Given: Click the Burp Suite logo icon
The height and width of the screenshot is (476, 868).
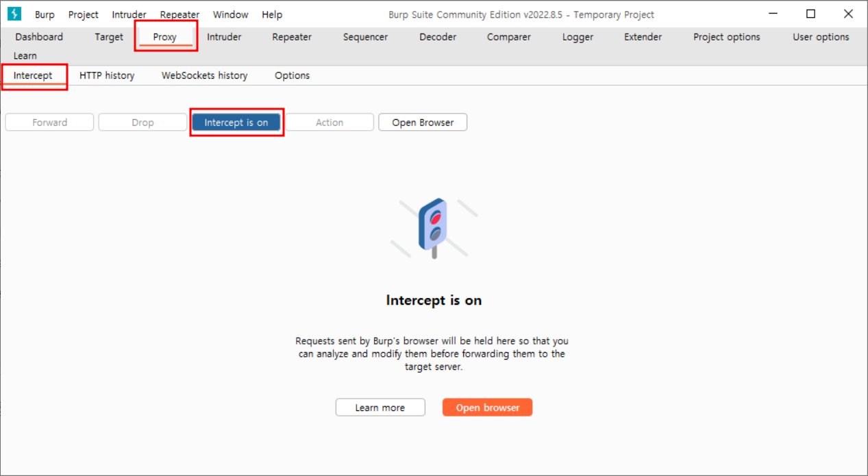Looking at the screenshot, I should point(14,14).
